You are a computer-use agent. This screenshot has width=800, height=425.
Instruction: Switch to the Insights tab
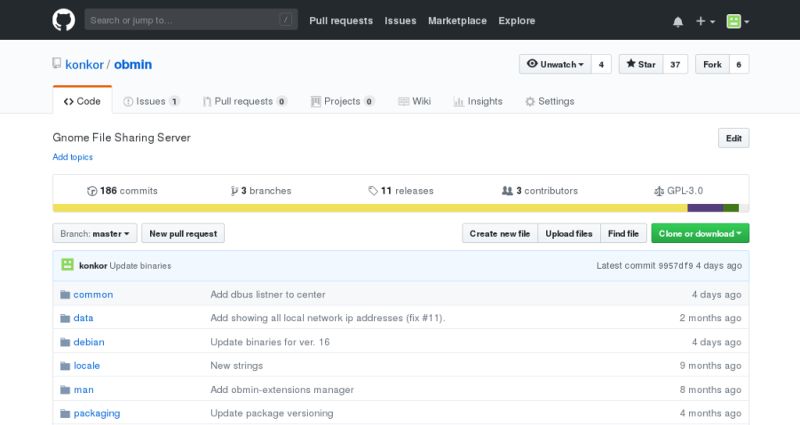click(x=478, y=101)
